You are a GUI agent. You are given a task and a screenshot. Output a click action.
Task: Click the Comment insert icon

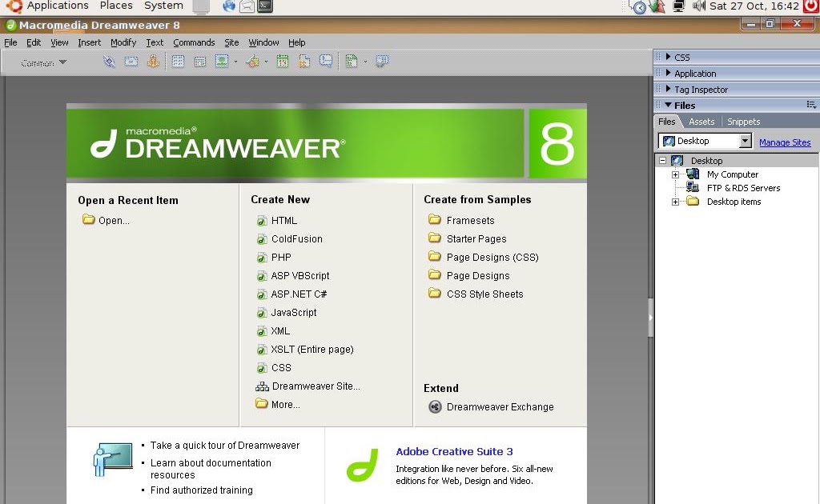click(326, 62)
